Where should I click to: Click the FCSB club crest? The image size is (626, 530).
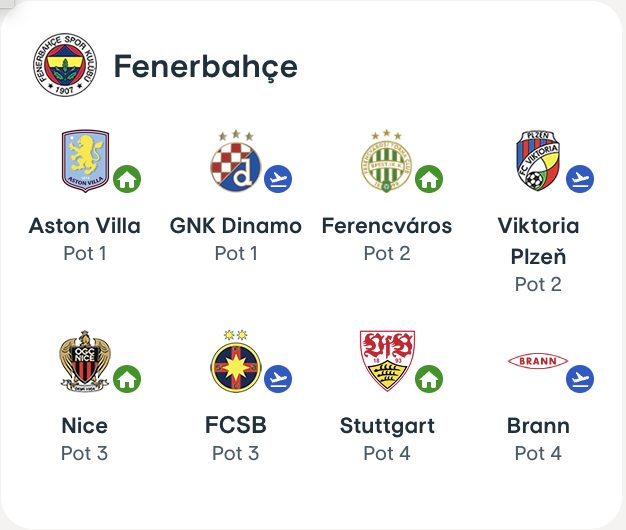235,361
